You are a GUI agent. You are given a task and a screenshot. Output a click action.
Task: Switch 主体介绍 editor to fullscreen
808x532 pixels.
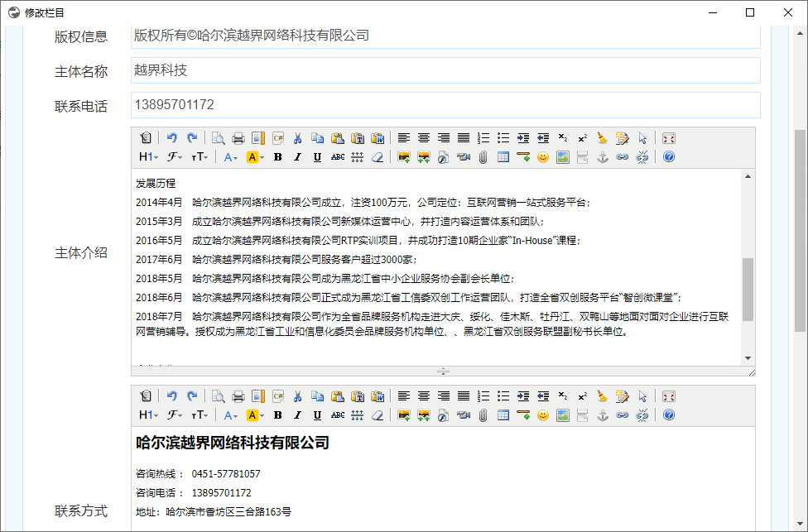pos(669,138)
